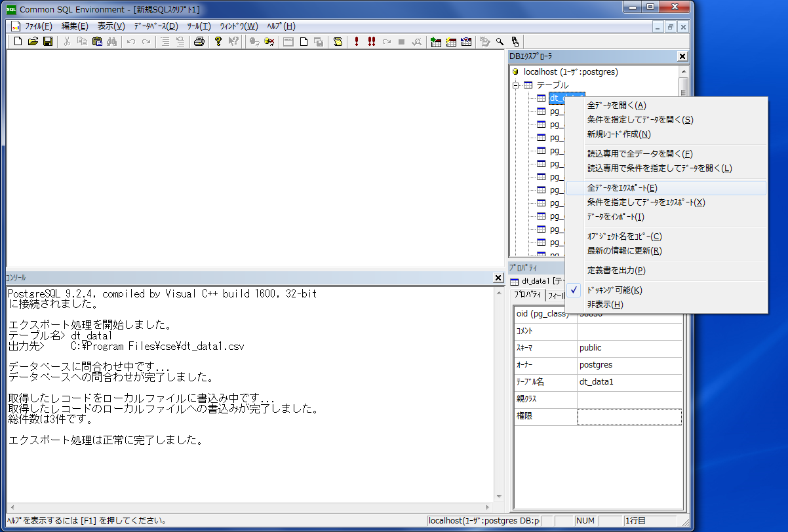Click the database disconnect icon with red X

tap(268, 41)
